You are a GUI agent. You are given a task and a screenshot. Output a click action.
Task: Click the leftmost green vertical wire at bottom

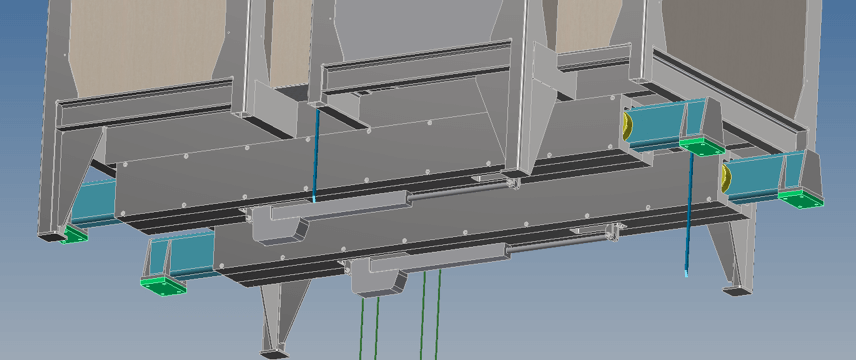pyautogui.click(x=361, y=328)
